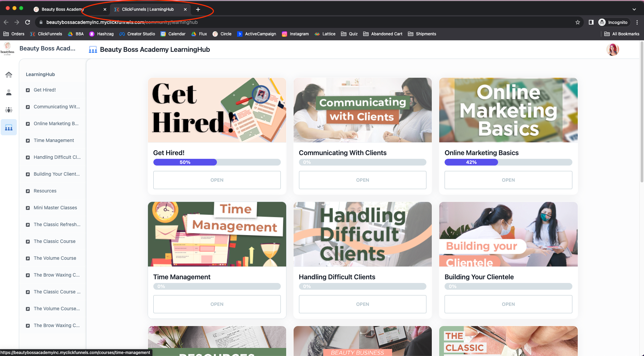The image size is (644, 356).
Task: Open Communicating With Clients course button
Action: (363, 180)
